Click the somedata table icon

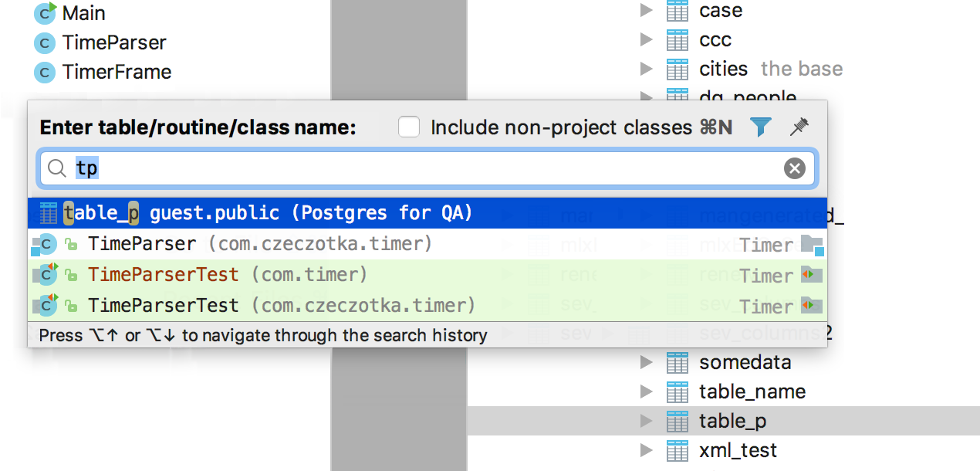[x=677, y=362]
